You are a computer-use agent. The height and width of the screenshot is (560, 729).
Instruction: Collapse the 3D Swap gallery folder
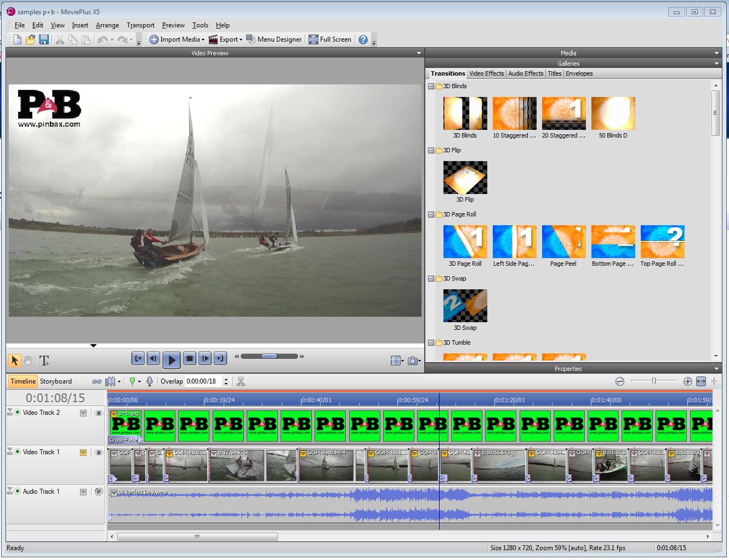point(431,279)
